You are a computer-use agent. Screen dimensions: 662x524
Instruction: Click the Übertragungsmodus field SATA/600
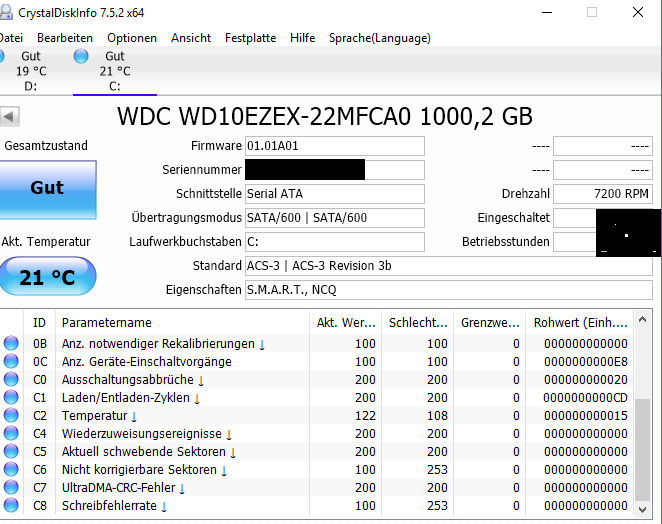coord(335,218)
